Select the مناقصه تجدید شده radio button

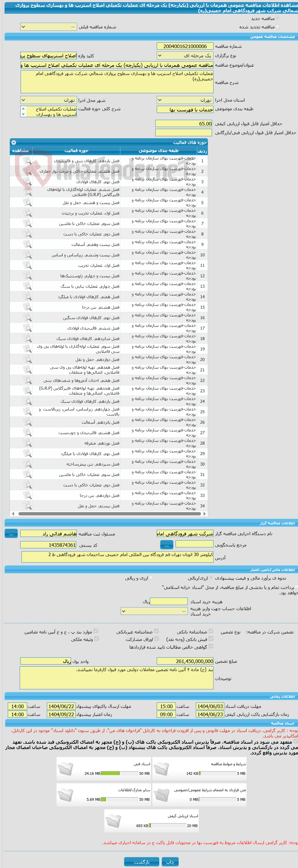click(277, 27)
